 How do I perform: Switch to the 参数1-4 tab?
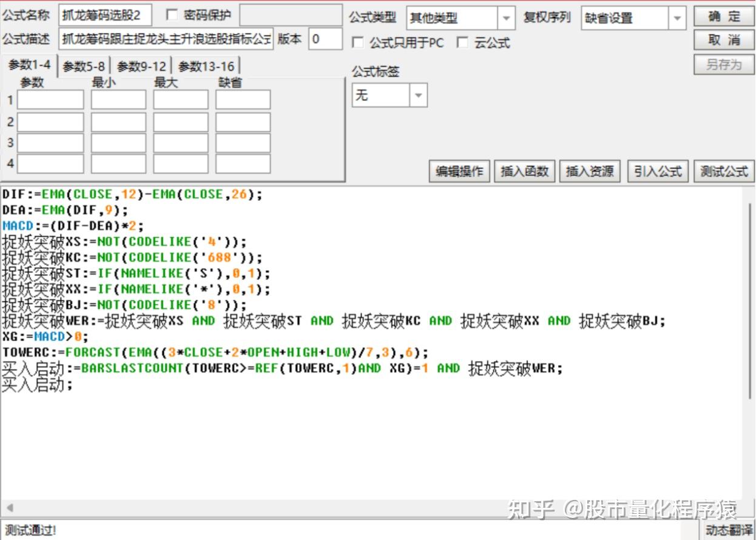pos(30,65)
